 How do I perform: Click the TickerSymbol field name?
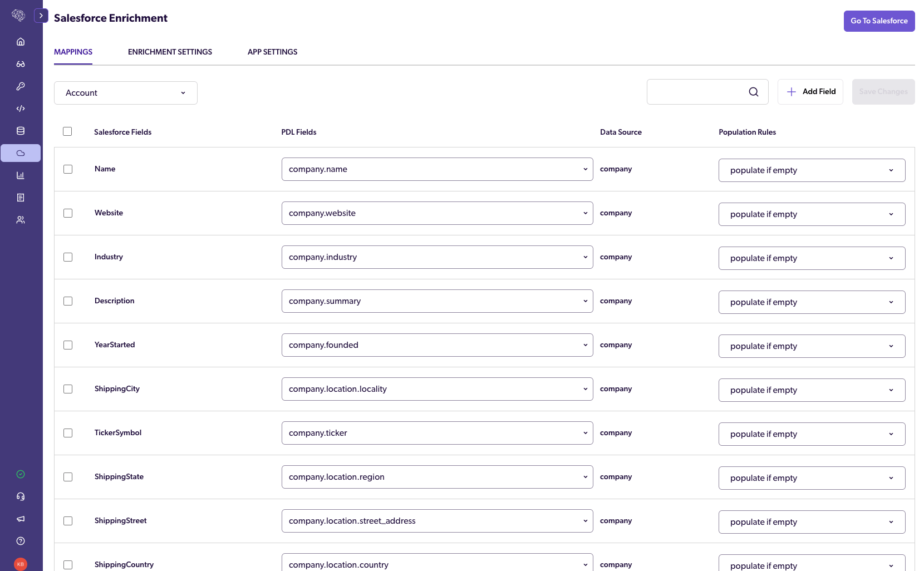(x=118, y=432)
